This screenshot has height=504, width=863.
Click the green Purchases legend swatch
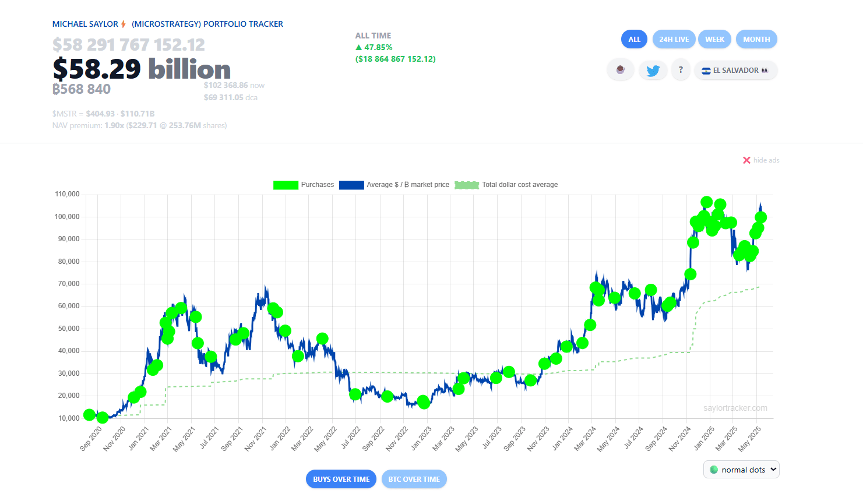tap(286, 185)
